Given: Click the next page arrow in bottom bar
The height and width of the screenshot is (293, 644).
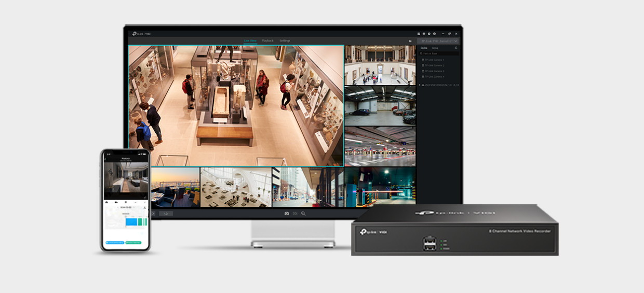Looking at the screenshot, I should coord(153,213).
